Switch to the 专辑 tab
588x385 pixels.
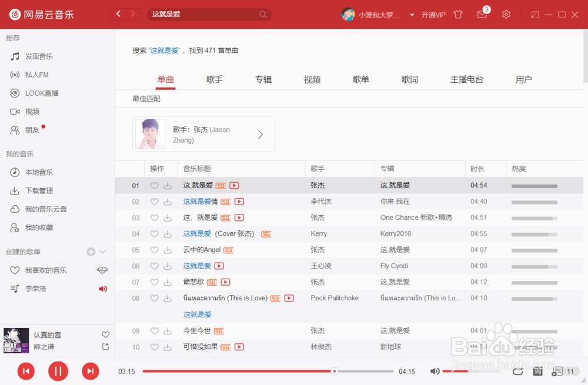pos(263,79)
